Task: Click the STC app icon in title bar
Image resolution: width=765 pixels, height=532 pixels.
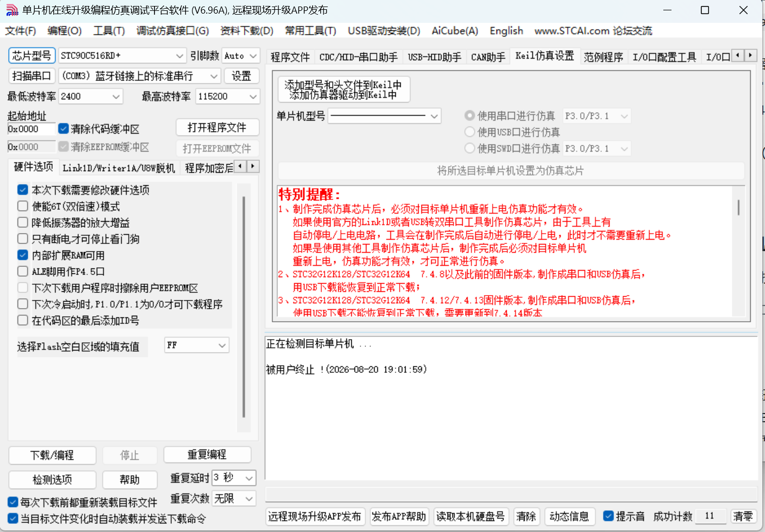Action: (x=11, y=10)
